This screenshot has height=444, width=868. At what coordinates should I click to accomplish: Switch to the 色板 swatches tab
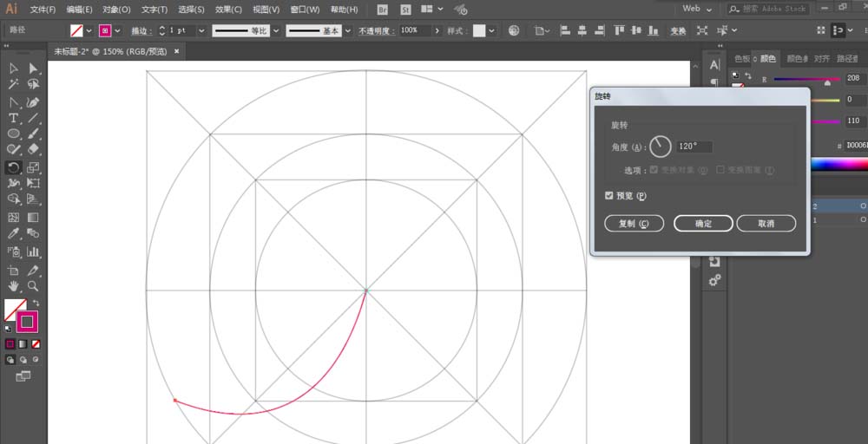pyautogui.click(x=742, y=59)
